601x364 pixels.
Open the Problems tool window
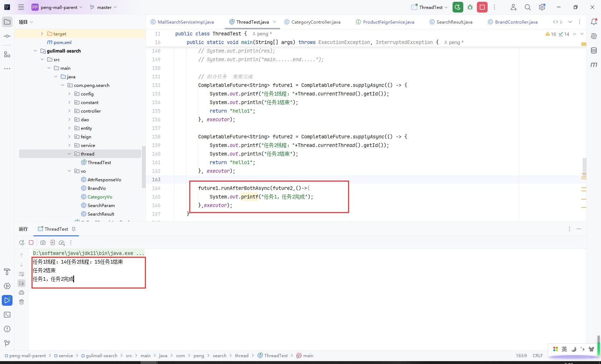[7, 329]
